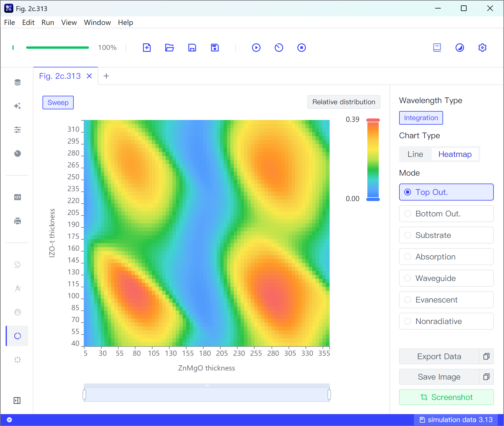Click the timer run icon
The width and height of the screenshot is (504, 426).
tap(279, 48)
